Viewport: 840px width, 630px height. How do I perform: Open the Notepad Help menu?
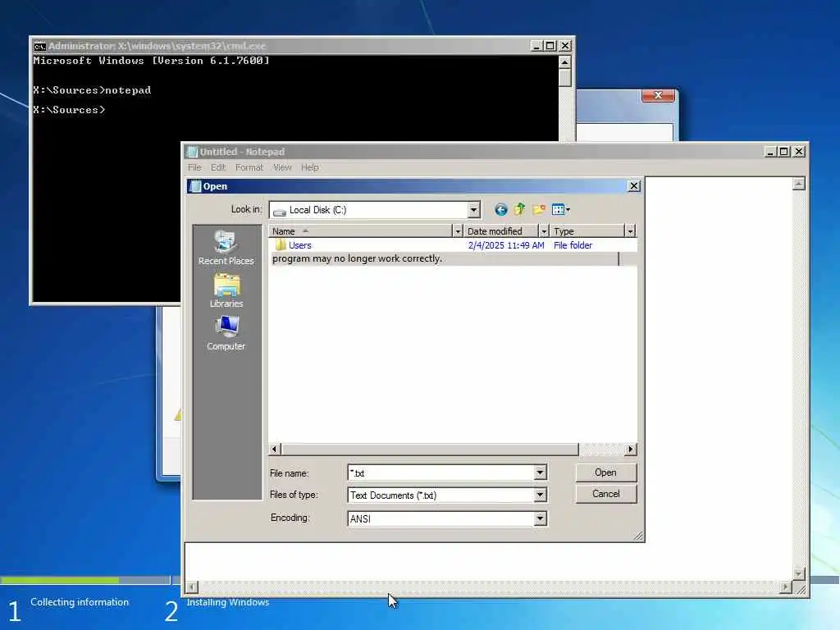(309, 167)
